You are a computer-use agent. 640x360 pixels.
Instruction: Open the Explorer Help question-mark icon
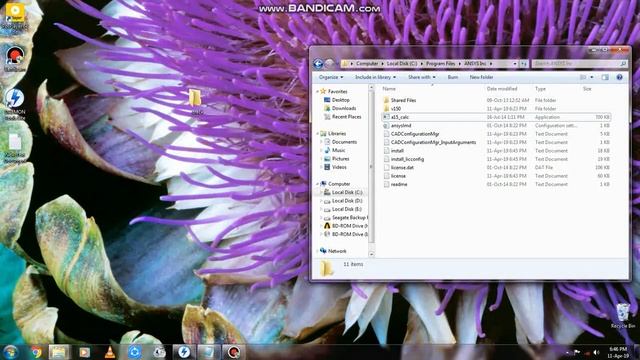point(619,77)
